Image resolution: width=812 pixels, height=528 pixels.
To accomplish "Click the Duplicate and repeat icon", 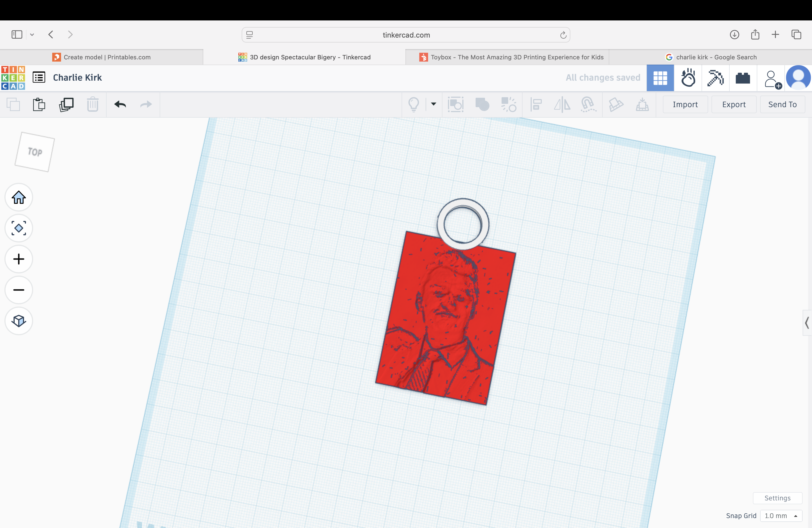I will pos(66,104).
